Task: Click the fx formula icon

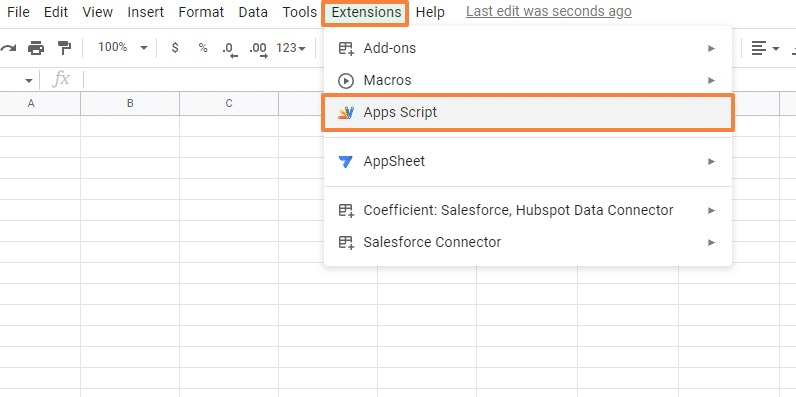Action: coord(61,79)
